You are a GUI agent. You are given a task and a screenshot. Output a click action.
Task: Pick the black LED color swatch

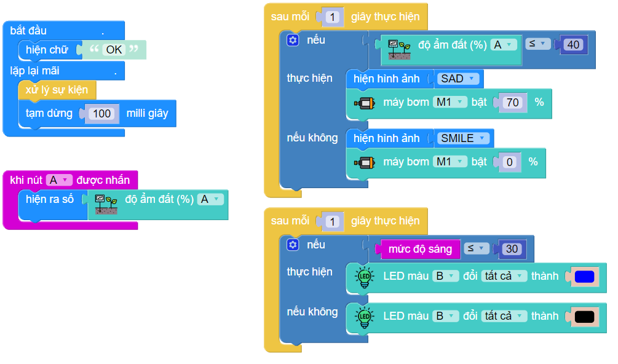[x=584, y=317]
